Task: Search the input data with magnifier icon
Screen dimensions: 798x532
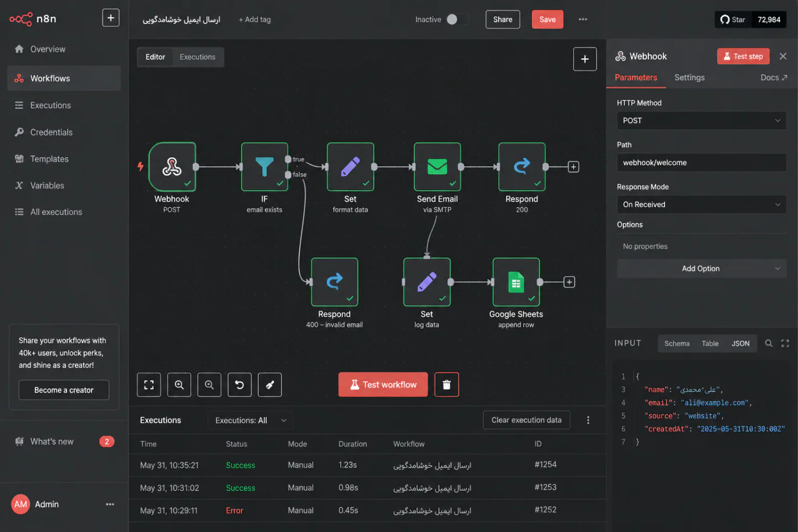Action: pos(769,344)
